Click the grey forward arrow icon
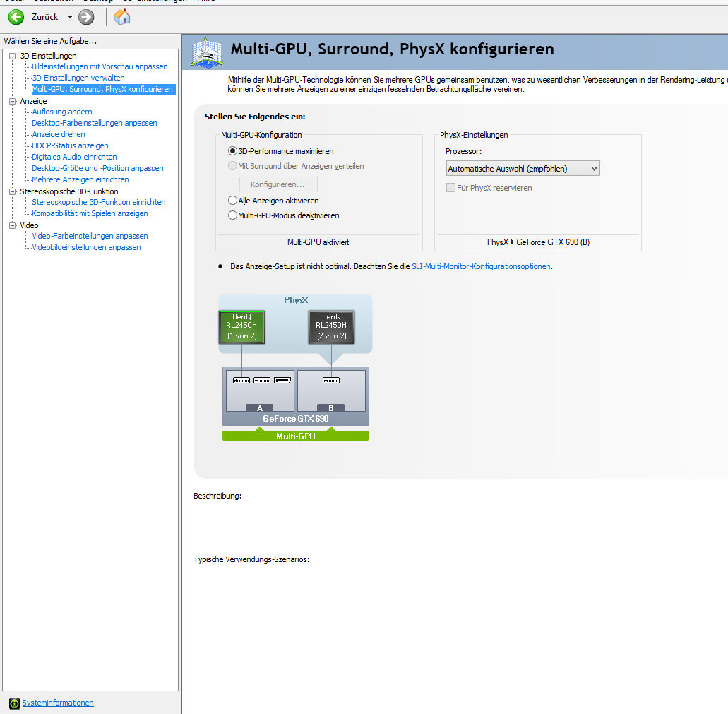The image size is (728, 714). (86, 17)
